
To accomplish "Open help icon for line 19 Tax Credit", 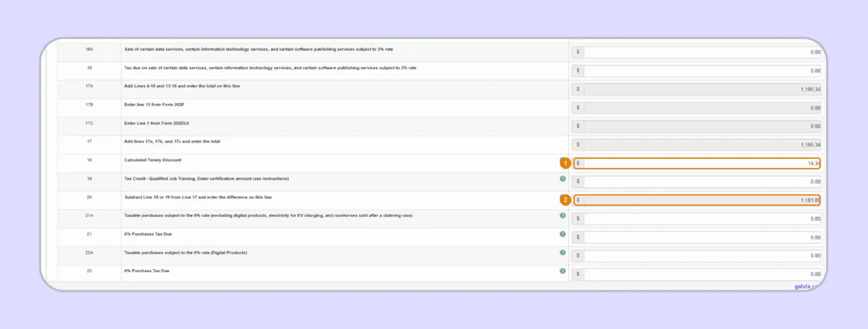I will [562, 179].
